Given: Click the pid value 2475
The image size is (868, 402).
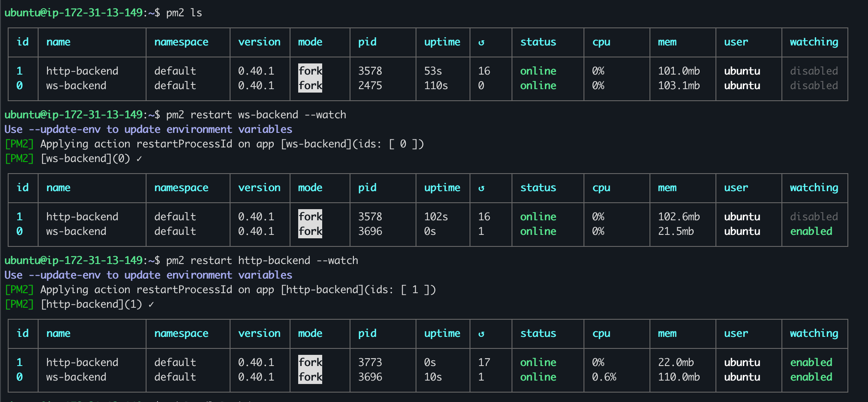Looking at the screenshot, I should (370, 85).
